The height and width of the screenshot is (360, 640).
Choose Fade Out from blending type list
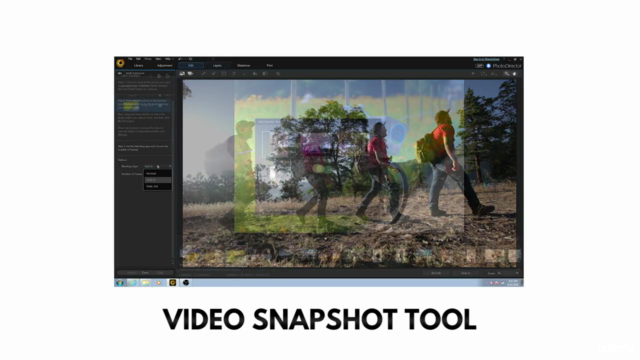coord(158,187)
